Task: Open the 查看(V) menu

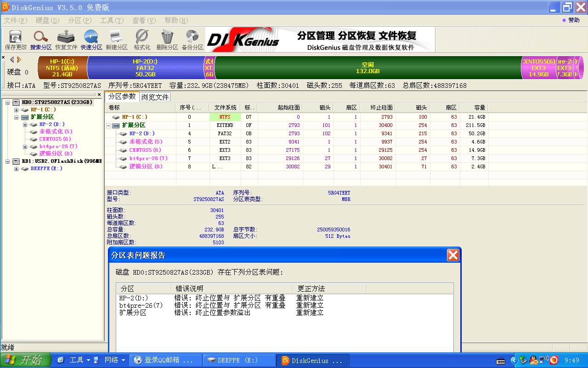Action: click(144, 20)
